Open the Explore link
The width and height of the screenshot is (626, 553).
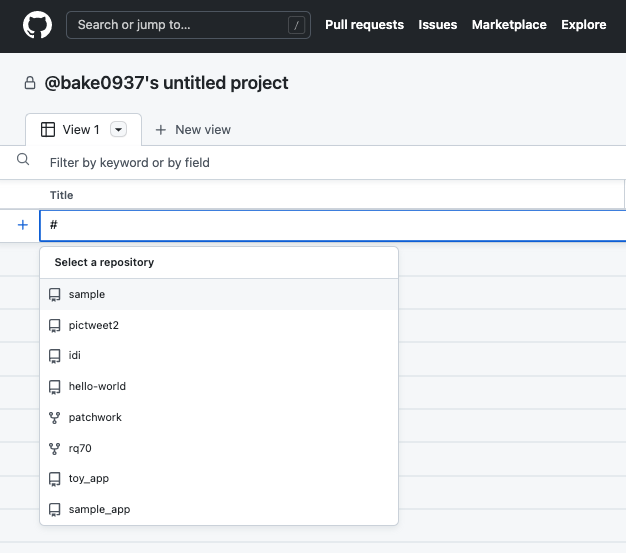(x=583, y=25)
